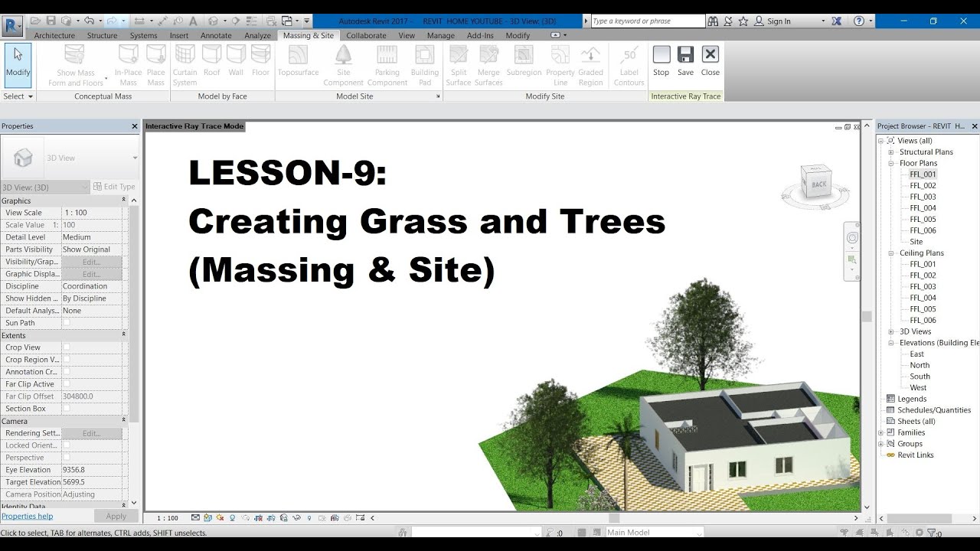Collapse the Extents properties group
Viewport: 980px width, 551px height.
click(x=124, y=335)
